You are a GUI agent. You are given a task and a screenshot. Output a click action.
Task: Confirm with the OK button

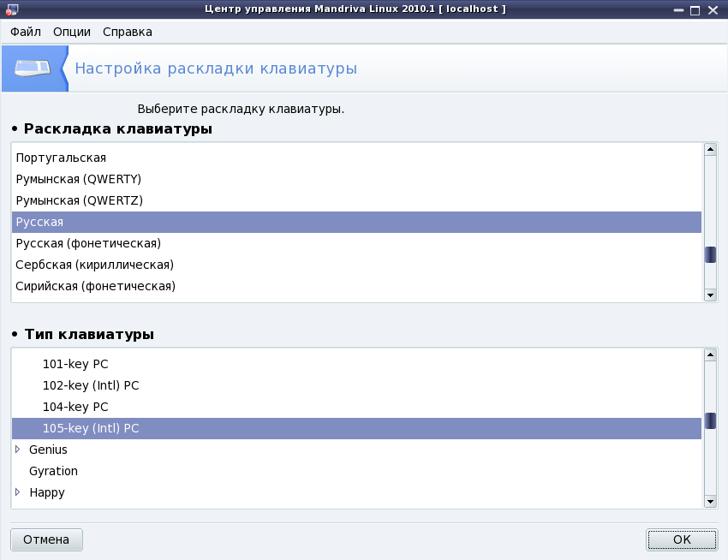pos(682,539)
